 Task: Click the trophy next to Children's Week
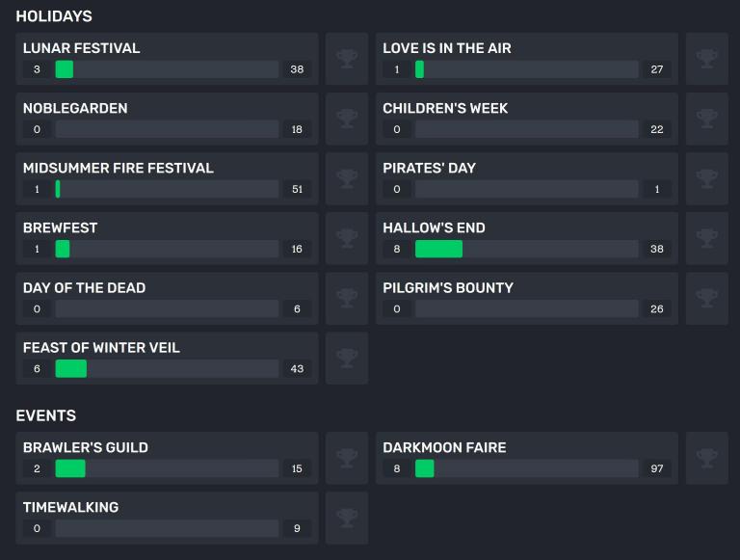707,119
